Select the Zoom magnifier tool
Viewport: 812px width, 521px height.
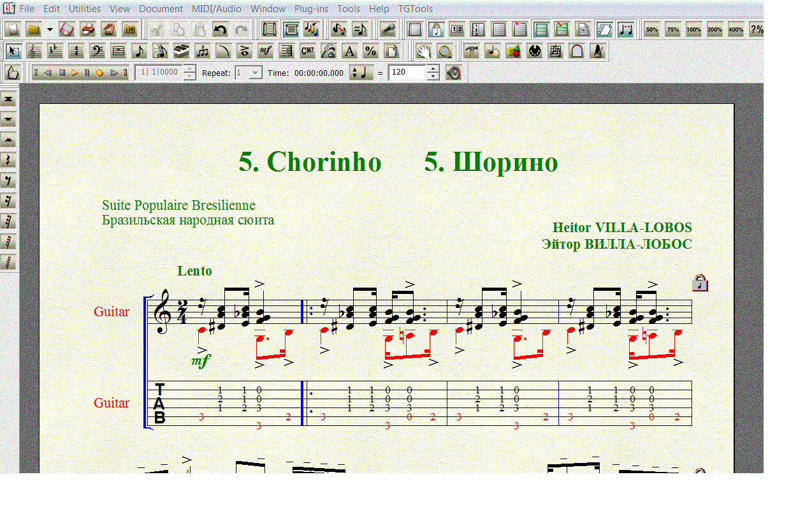click(445, 51)
